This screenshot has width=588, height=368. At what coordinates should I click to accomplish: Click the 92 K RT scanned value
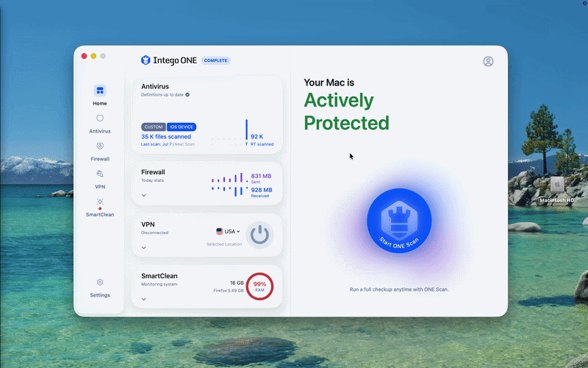[257, 137]
